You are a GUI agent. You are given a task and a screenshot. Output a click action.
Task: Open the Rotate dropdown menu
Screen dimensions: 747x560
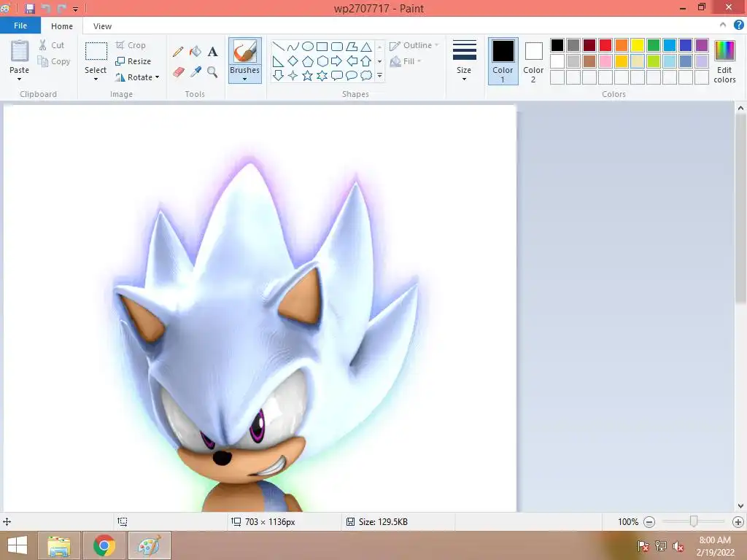pos(136,77)
